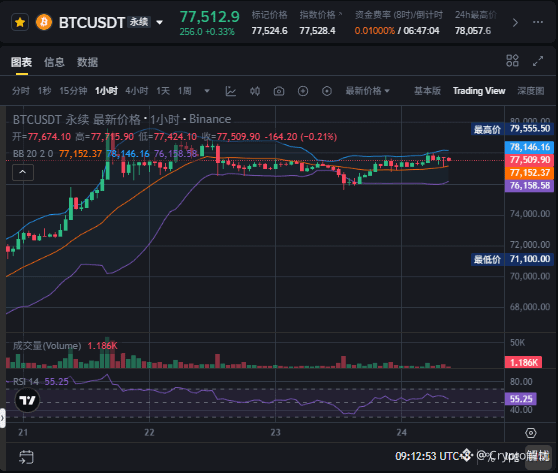The height and width of the screenshot is (473, 558).
Task: Open technical indicators chart icon
Action: pyautogui.click(x=231, y=91)
